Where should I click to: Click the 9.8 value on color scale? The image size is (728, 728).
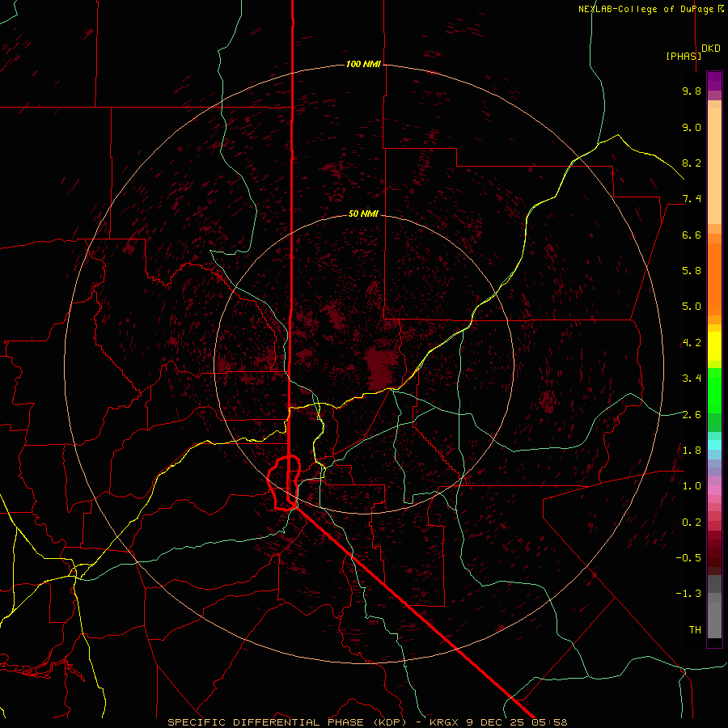pos(692,91)
